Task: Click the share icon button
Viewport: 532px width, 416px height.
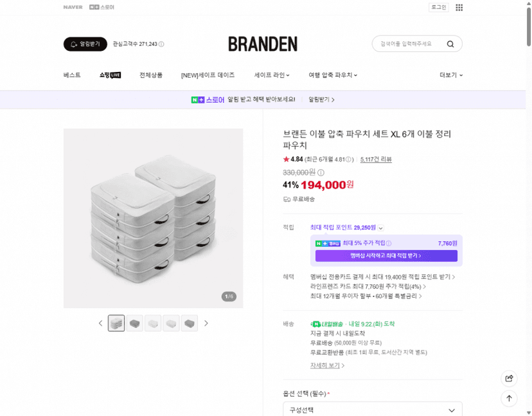Action: click(509, 378)
